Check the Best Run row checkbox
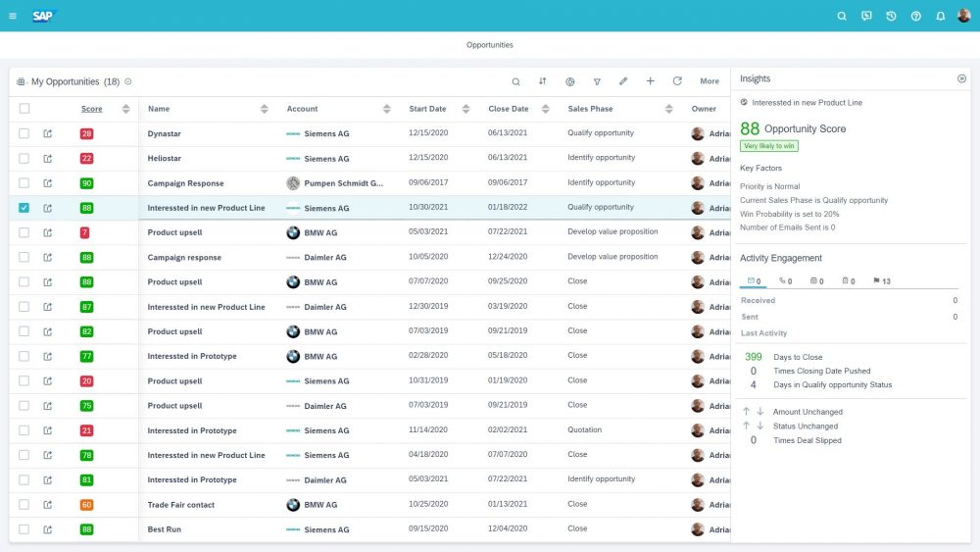The image size is (980, 552). point(24,529)
